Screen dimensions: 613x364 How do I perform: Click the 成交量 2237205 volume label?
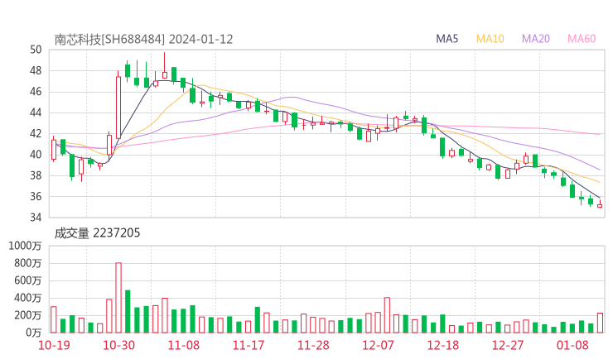97,233
